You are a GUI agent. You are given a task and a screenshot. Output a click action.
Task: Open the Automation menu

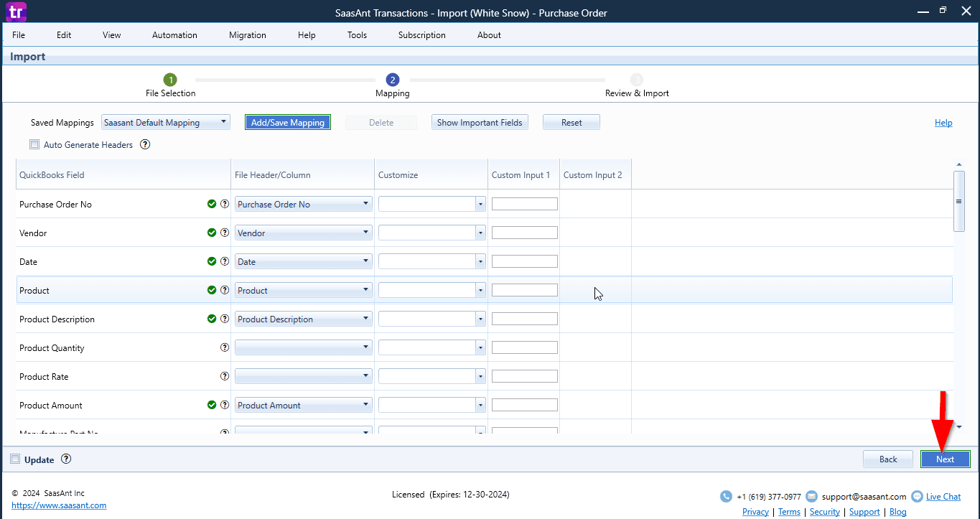(174, 35)
